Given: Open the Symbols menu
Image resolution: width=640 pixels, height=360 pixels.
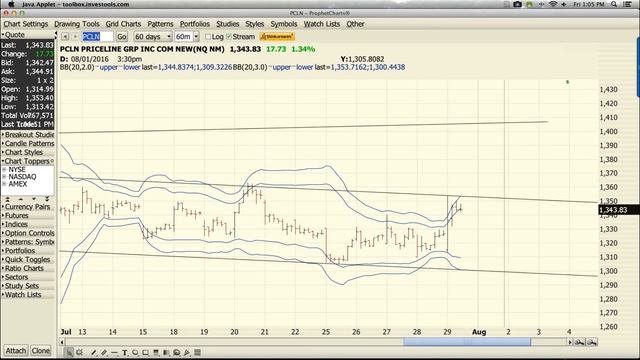Looking at the screenshot, I should pos(284,24).
